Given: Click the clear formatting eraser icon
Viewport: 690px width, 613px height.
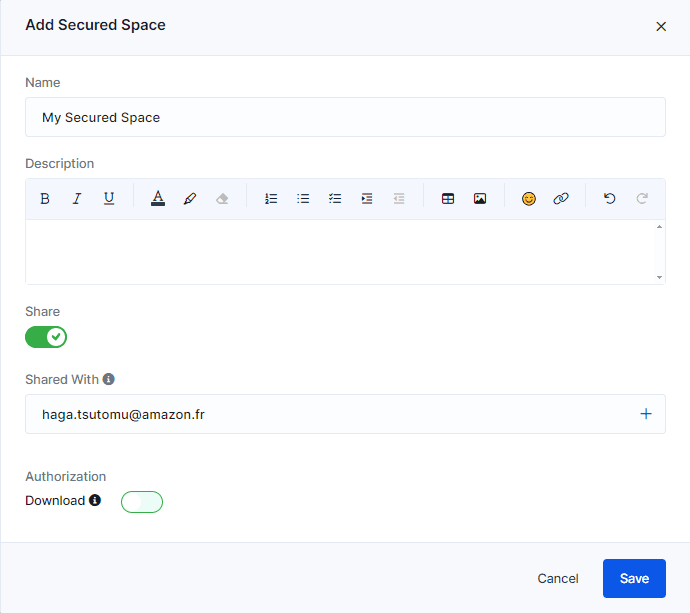Looking at the screenshot, I should (x=222, y=199).
